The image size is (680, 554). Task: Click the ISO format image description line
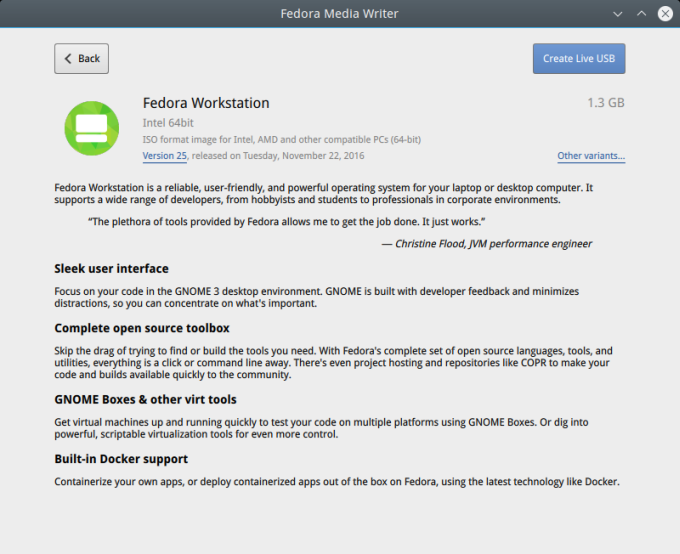coord(281,140)
